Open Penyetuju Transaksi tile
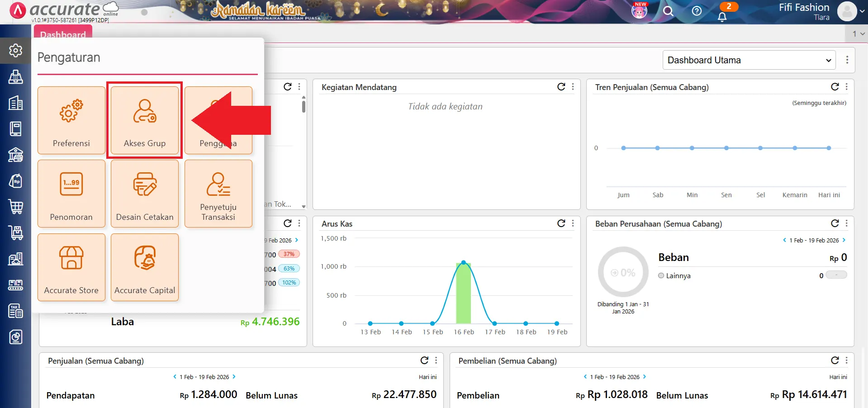Viewport: 868px width, 408px height. (218, 194)
